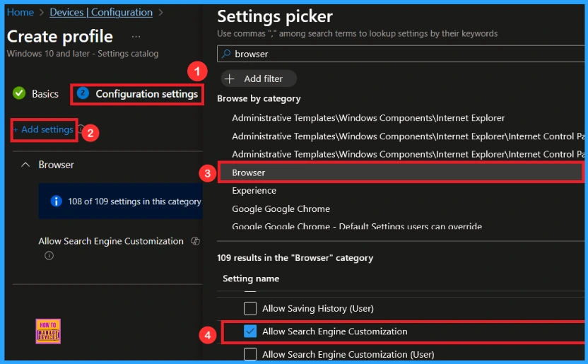Click the plus icon in Add filter
The image size is (588, 364).
(230, 78)
